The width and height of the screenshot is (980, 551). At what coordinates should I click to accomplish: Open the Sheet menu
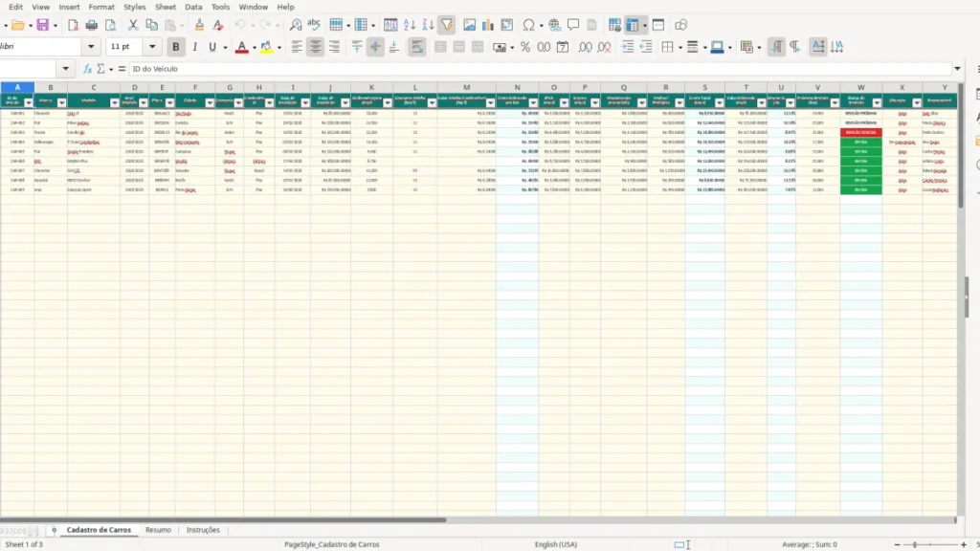[165, 7]
